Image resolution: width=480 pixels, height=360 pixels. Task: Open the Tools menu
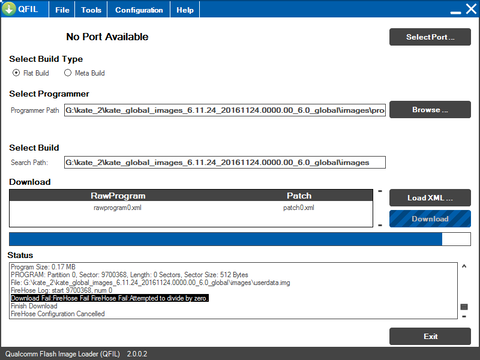pyautogui.click(x=91, y=10)
